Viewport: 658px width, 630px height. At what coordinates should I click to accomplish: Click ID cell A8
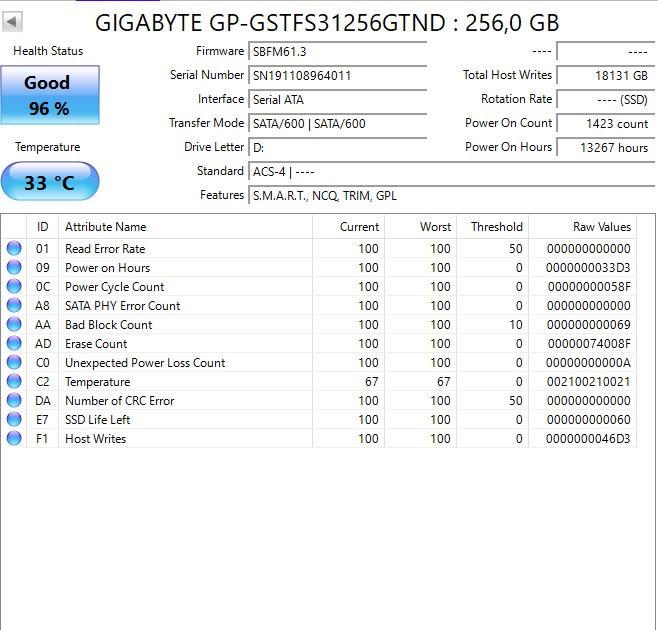point(42,306)
